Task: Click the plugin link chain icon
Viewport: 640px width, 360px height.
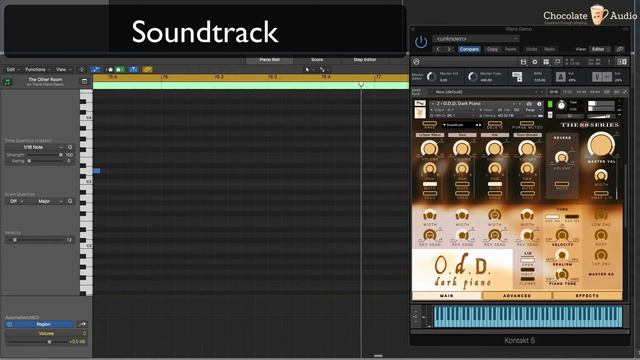Action: click(620, 49)
